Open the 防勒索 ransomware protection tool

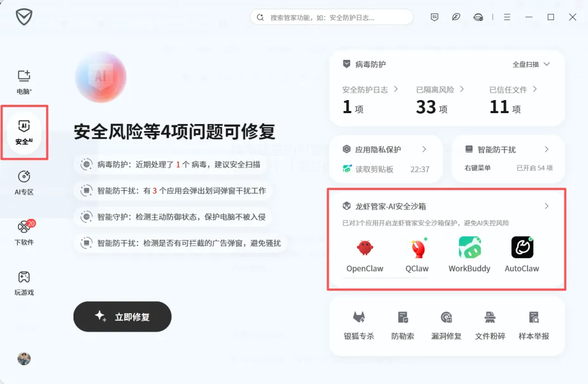403,325
